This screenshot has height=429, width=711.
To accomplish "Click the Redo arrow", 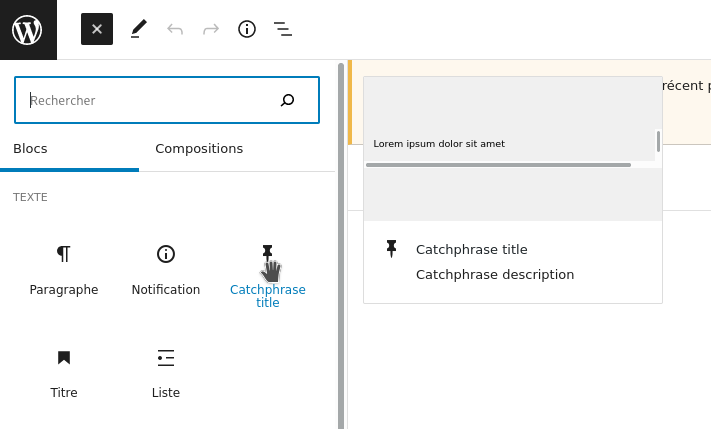I will coord(211,29).
